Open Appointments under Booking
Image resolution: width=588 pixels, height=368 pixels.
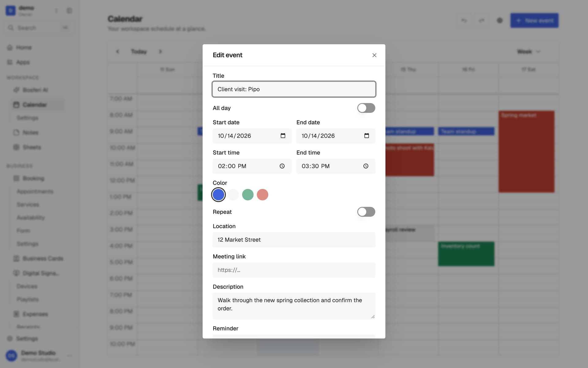pos(35,191)
